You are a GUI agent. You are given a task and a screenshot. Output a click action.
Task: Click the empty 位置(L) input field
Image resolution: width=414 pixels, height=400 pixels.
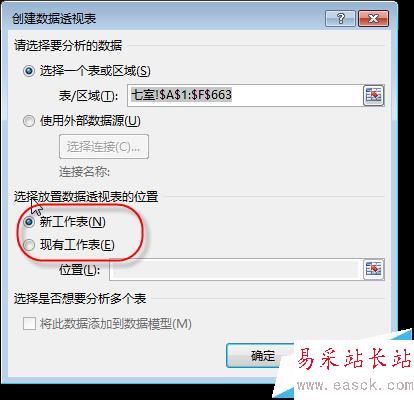point(236,269)
